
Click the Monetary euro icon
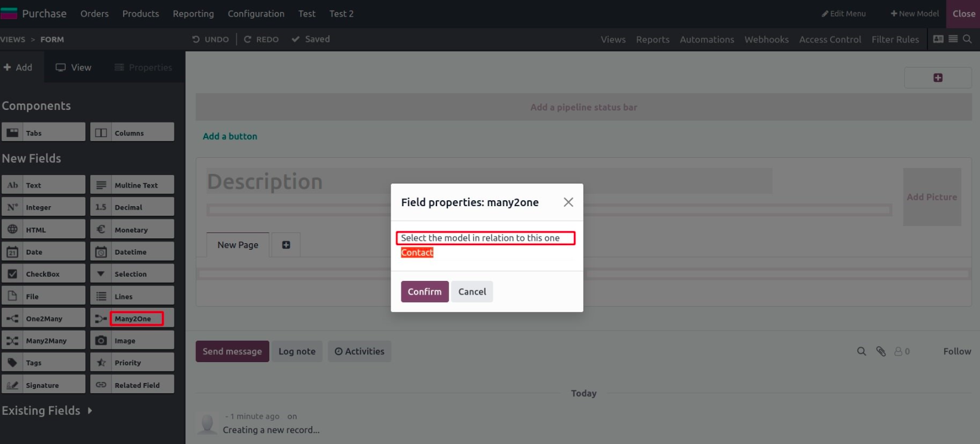click(x=101, y=229)
